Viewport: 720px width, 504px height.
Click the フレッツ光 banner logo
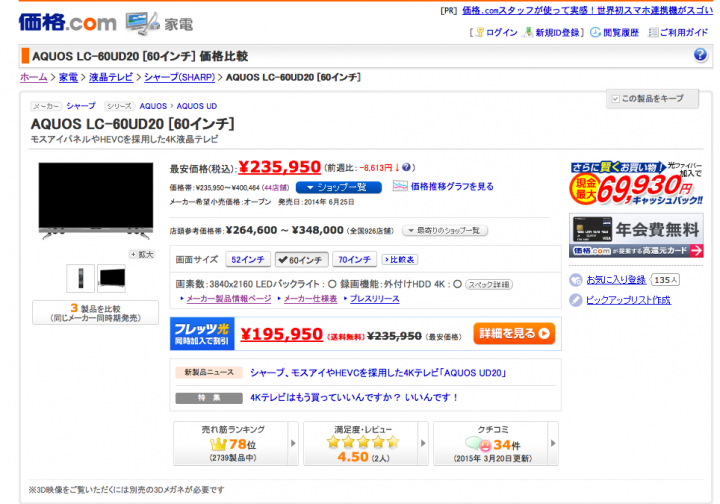point(202,334)
